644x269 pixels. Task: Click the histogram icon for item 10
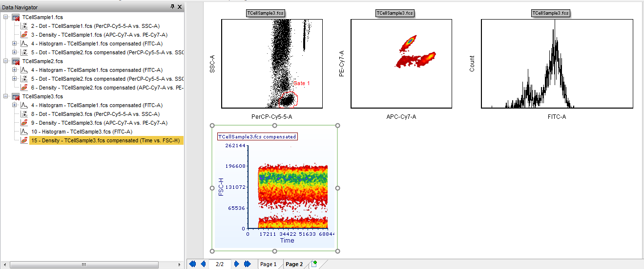click(24, 132)
